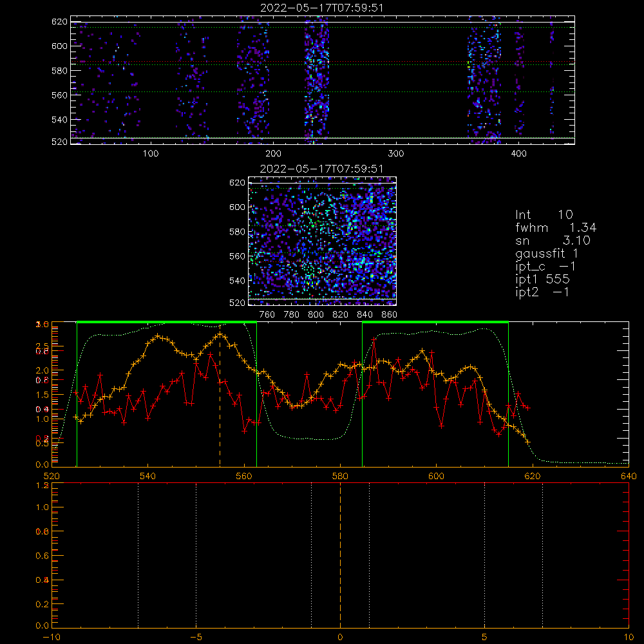Select the 'ipt_c -1' parameter line
The width and height of the screenshot is (644, 644).
click(x=545, y=267)
